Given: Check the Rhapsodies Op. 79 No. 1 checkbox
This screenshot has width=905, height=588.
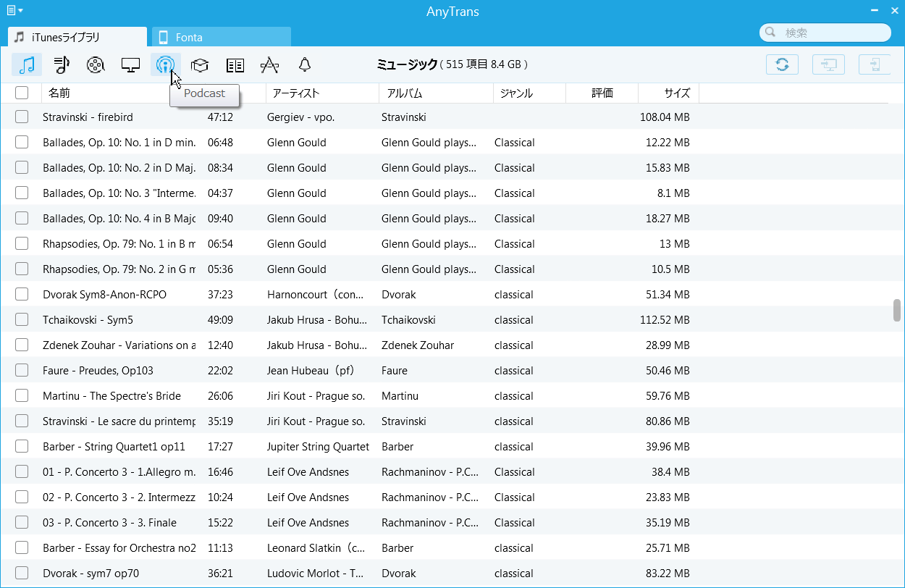Looking at the screenshot, I should click(x=22, y=243).
